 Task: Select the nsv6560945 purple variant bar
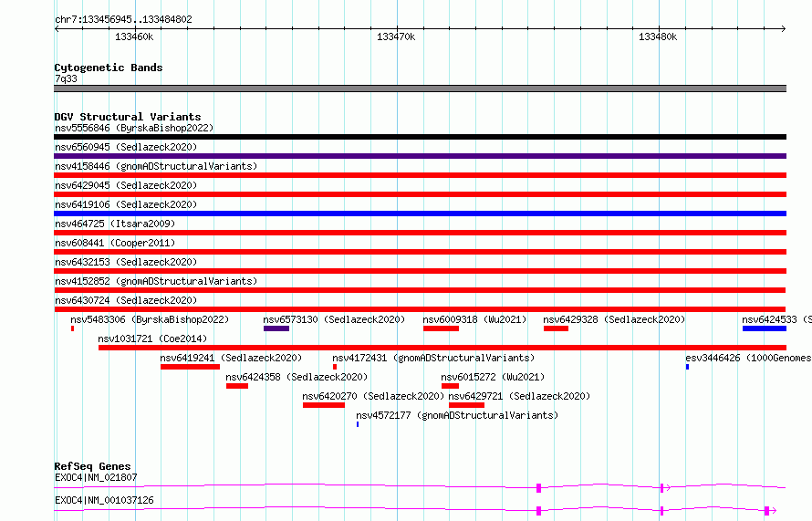[x=420, y=156]
